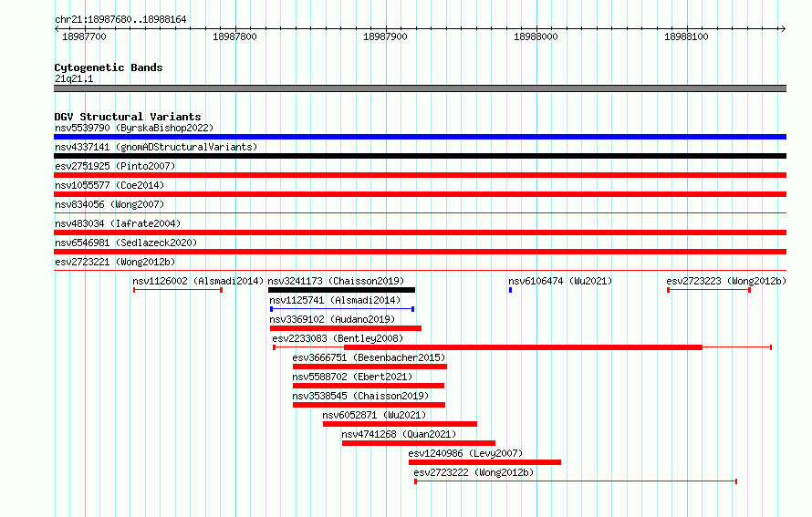Click esv1240986 (Levy2007) label

point(465,453)
